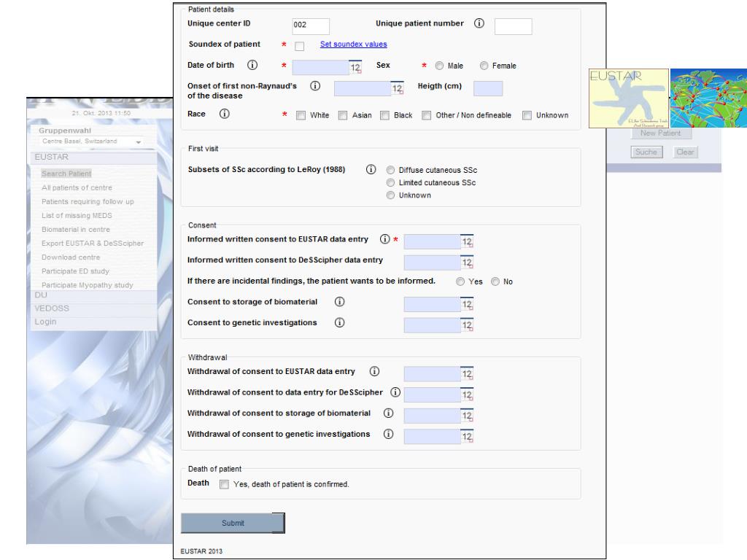The height and width of the screenshot is (560, 747).
Task: Open calendar for Withdrawal of storage of biomaterial
Action: [x=467, y=416]
